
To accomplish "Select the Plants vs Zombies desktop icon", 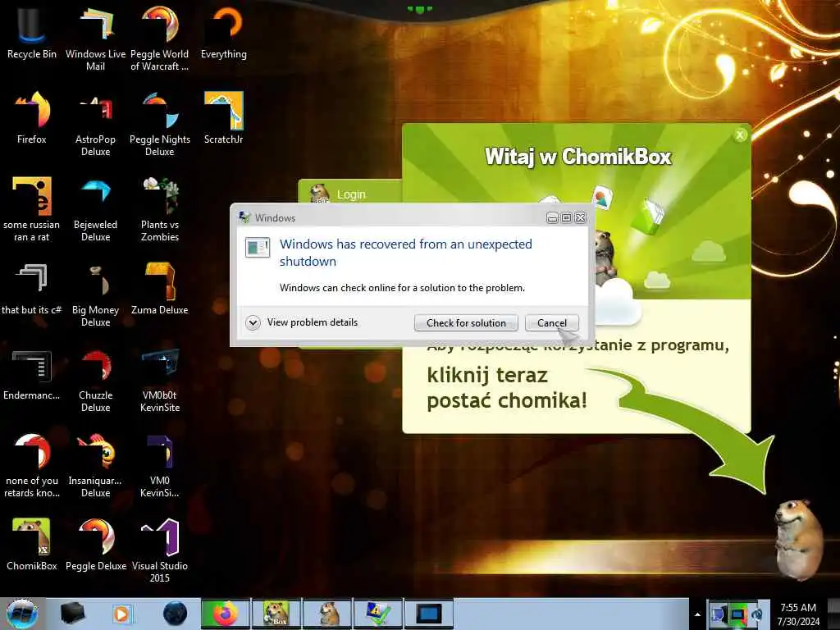I will [160, 209].
